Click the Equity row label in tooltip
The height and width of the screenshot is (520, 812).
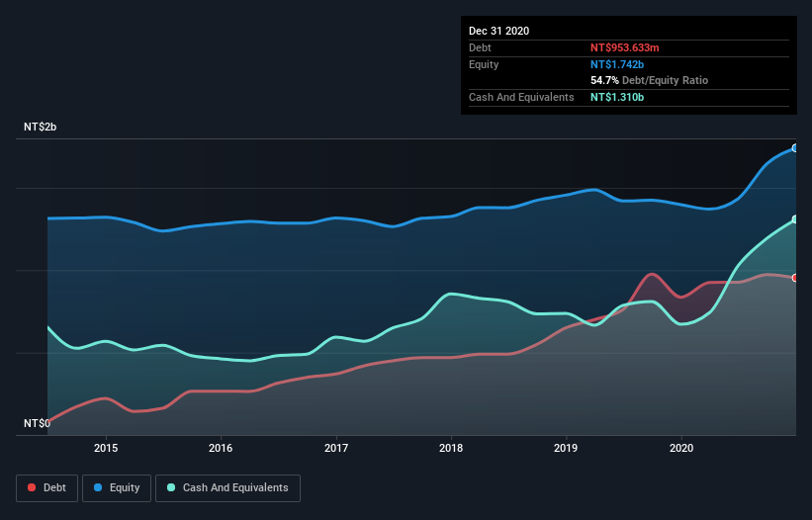click(x=484, y=64)
